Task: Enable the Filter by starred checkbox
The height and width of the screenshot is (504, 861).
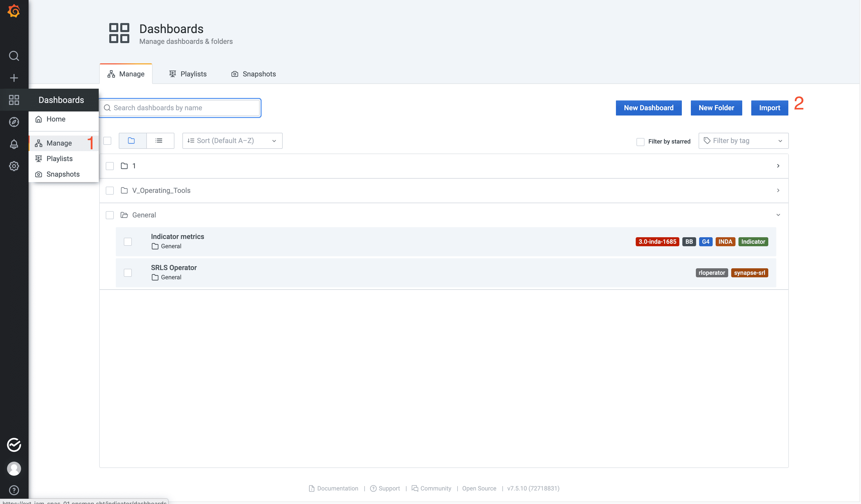Action: [x=640, y=142]
